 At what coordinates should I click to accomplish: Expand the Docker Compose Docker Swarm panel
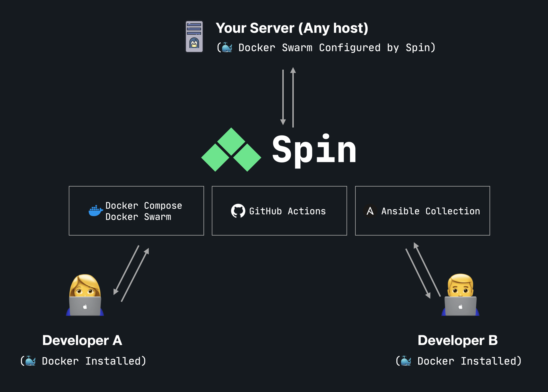(136, 211)
